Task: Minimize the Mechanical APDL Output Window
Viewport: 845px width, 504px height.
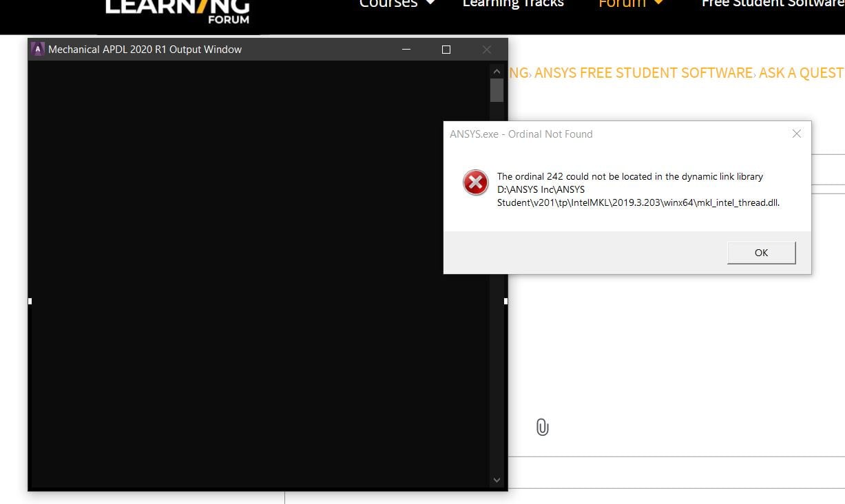Action: pos(406,50)
